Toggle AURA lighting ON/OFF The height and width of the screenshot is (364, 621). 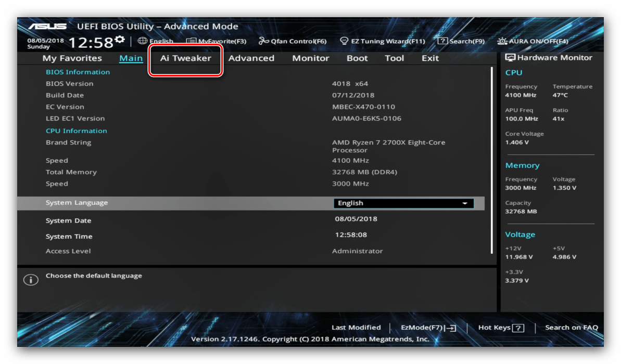[533, 42]
